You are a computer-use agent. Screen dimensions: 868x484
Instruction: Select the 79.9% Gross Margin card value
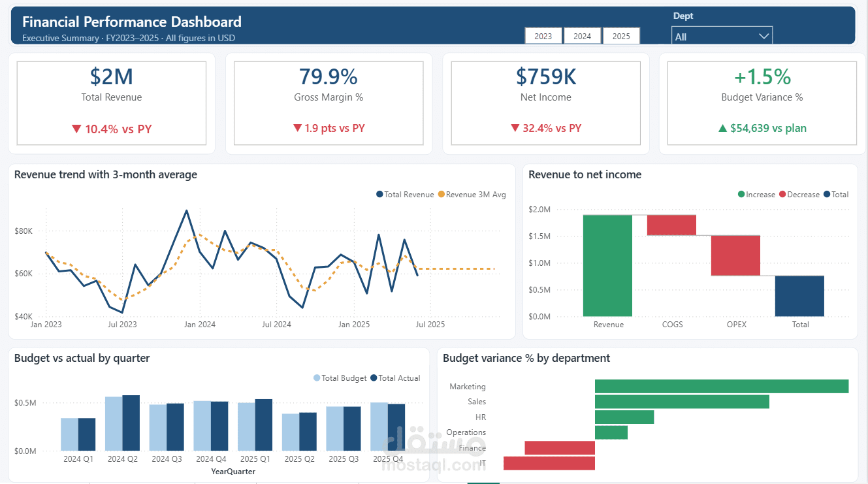329,77
